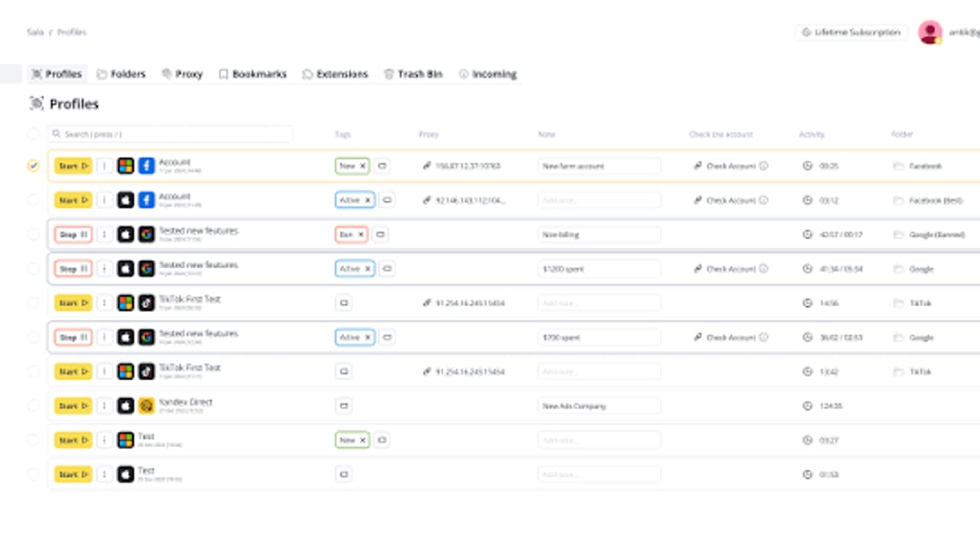Viewport: 980px width, 551px height.
Task: Open three-dot menu for TikTok row with 14:56
Action: [x=105, y=303]
